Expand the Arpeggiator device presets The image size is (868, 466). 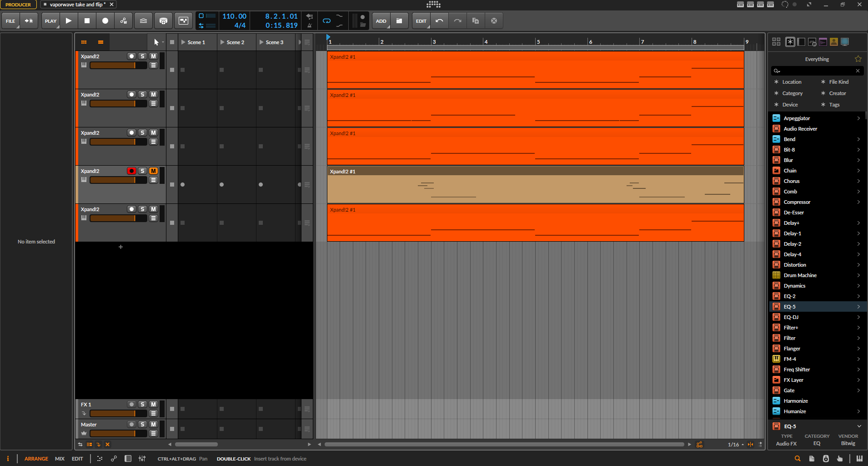[858, 118]
